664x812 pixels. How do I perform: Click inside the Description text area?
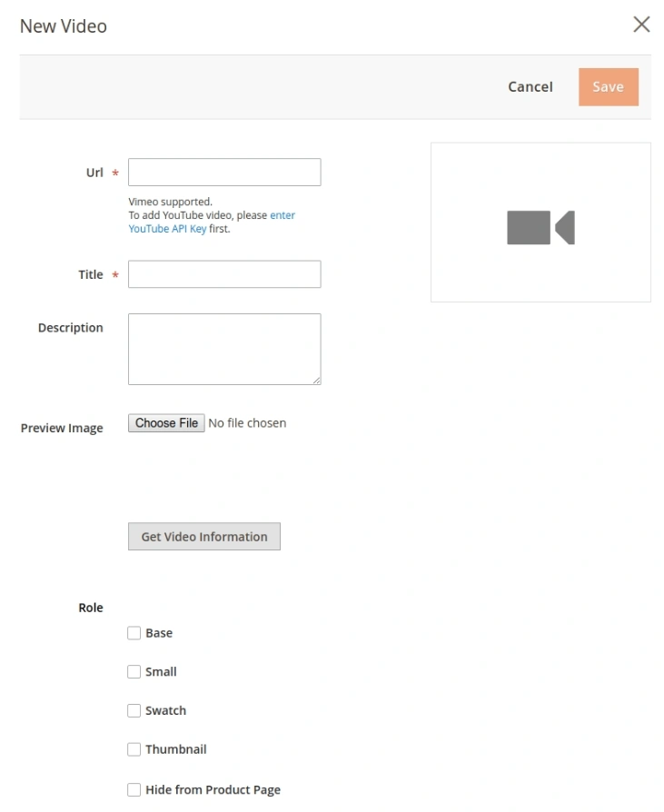coord(223,349)
